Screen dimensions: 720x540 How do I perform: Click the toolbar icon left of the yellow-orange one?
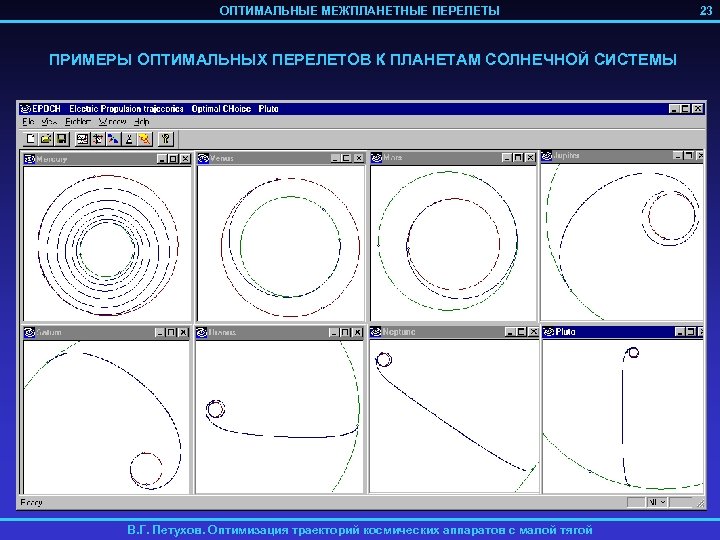[129, 139]
